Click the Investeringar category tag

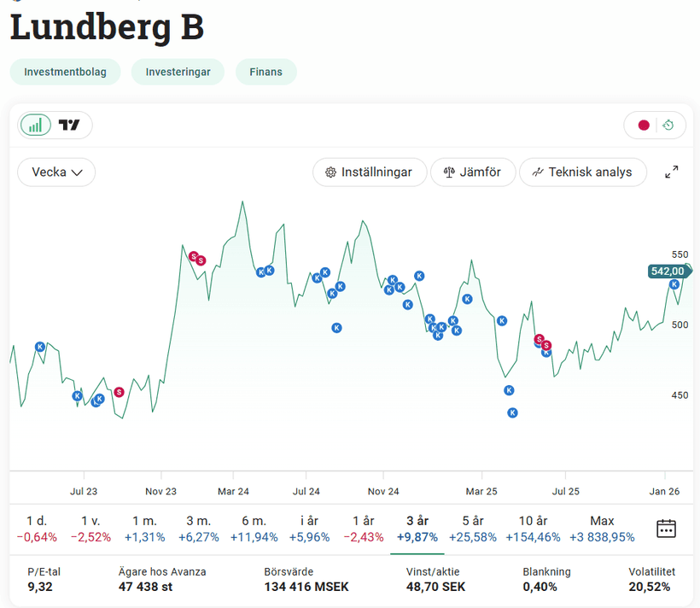pos(178,72)
